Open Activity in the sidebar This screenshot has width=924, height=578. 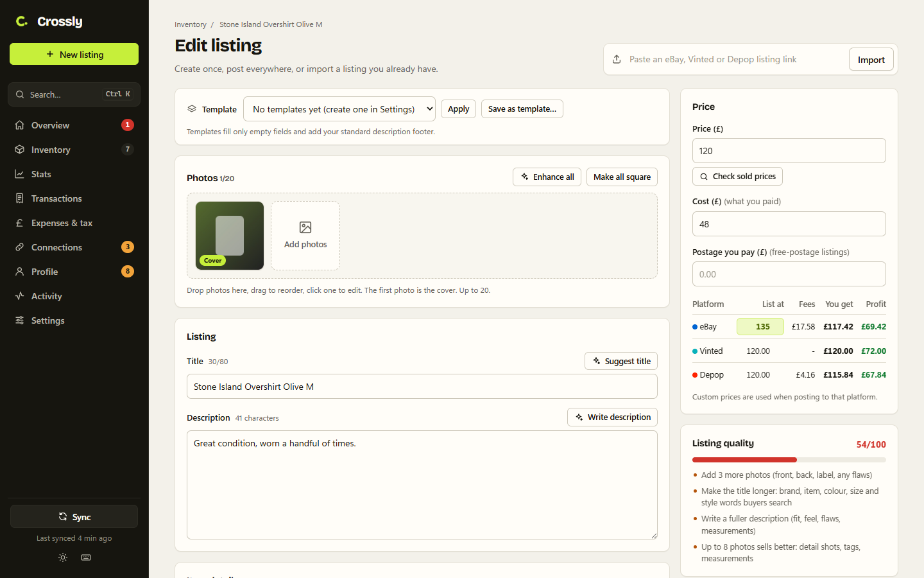click(x=74, y=296)
